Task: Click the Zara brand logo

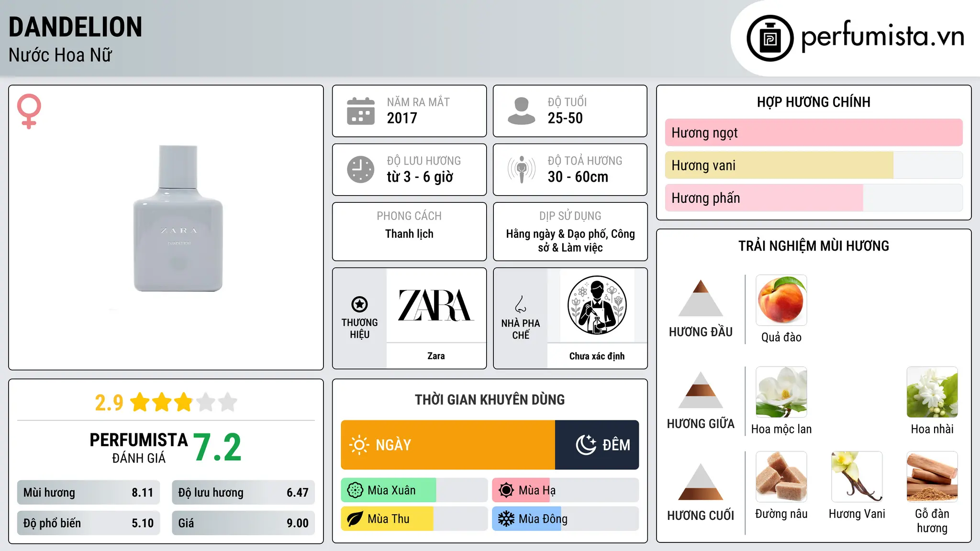Action: [436, 305]
